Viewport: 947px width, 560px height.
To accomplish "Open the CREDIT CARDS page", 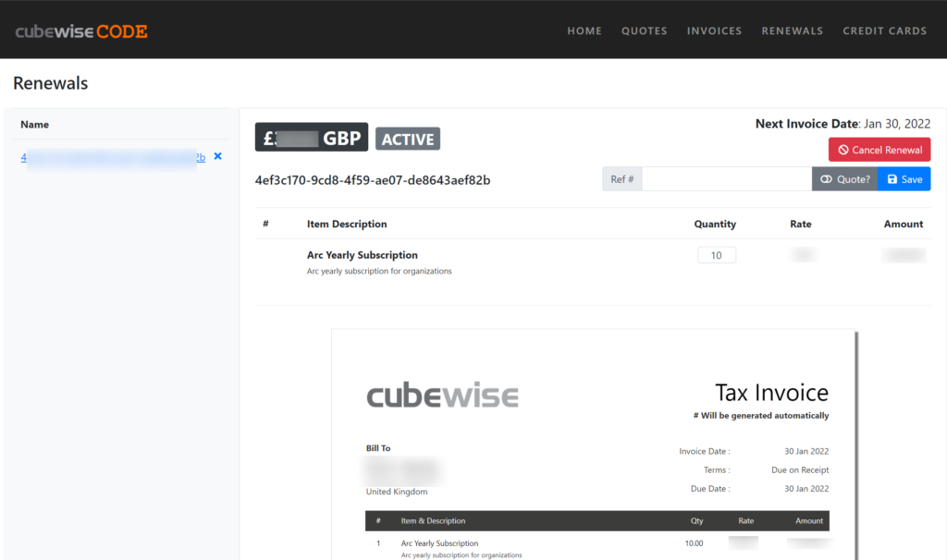I will point(884,30).
